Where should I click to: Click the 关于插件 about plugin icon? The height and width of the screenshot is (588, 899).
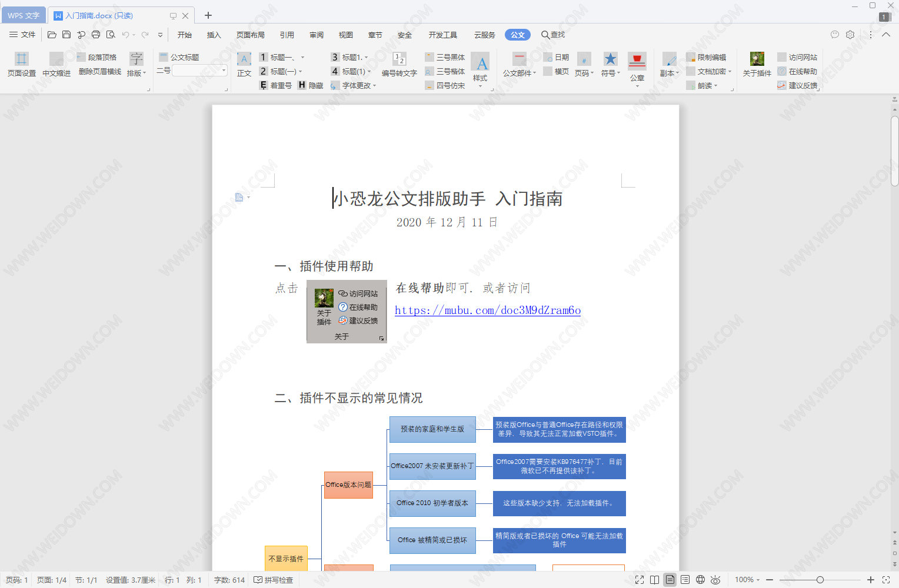pos(757,59)
